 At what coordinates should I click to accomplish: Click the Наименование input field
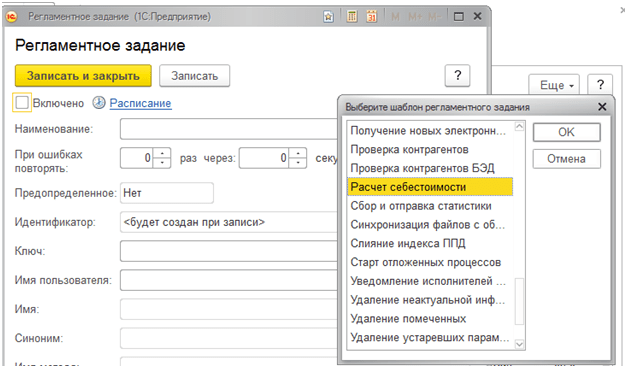[x=230, y=129]
